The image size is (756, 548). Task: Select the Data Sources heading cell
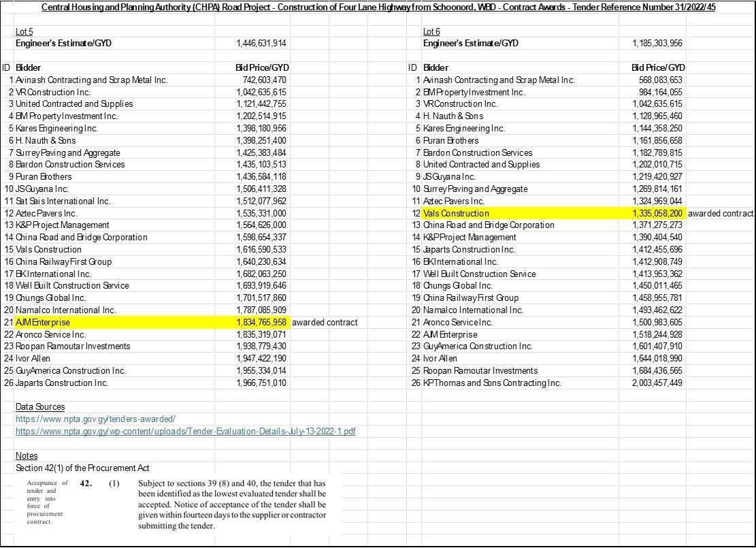click(40, 407)
